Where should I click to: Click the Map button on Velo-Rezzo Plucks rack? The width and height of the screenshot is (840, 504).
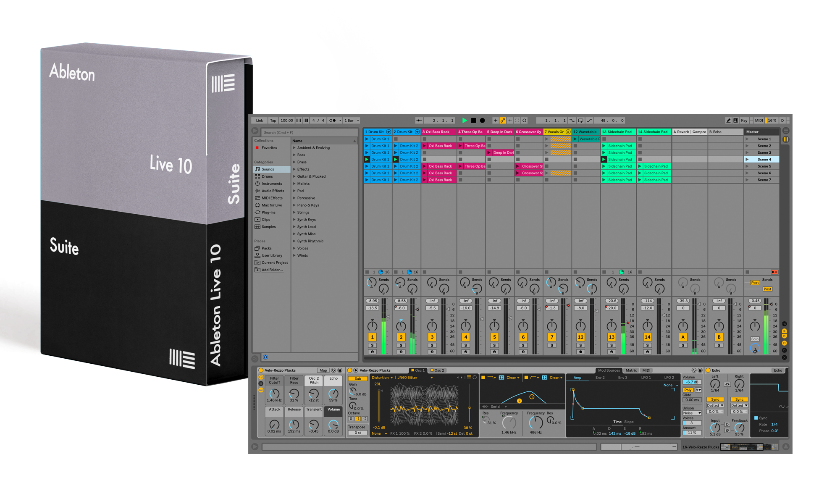[x=323, y=370]
